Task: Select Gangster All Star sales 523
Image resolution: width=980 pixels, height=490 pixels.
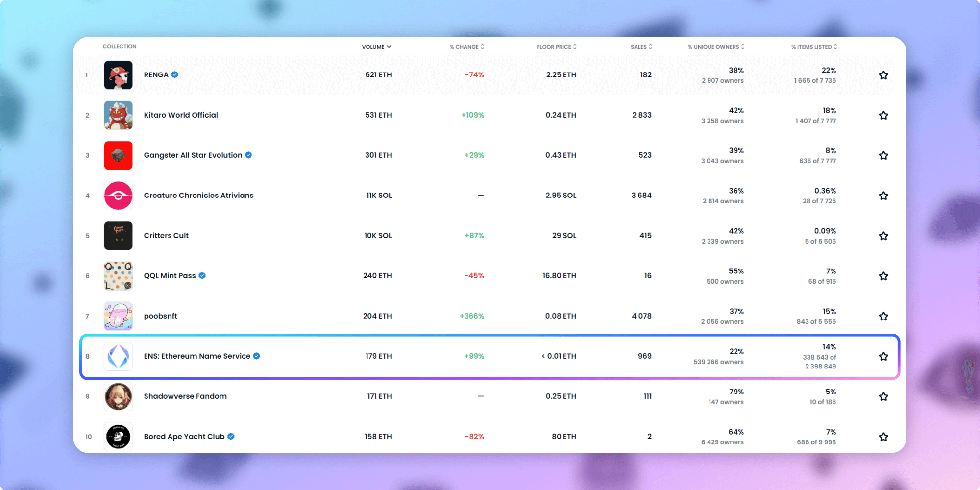Action: click(645, 155)
